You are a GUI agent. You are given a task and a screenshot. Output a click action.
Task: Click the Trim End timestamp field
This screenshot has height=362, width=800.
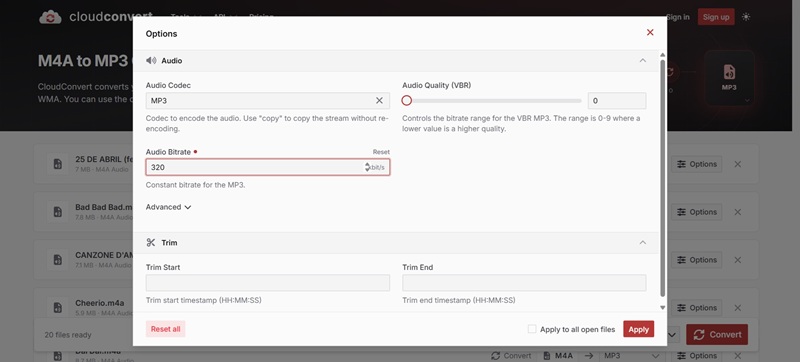(524, 283)
